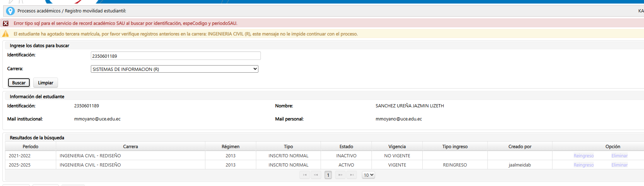The width and height of the screenshot is (644, 186).
Task: Go to next page of results
Action: (340, 175)
